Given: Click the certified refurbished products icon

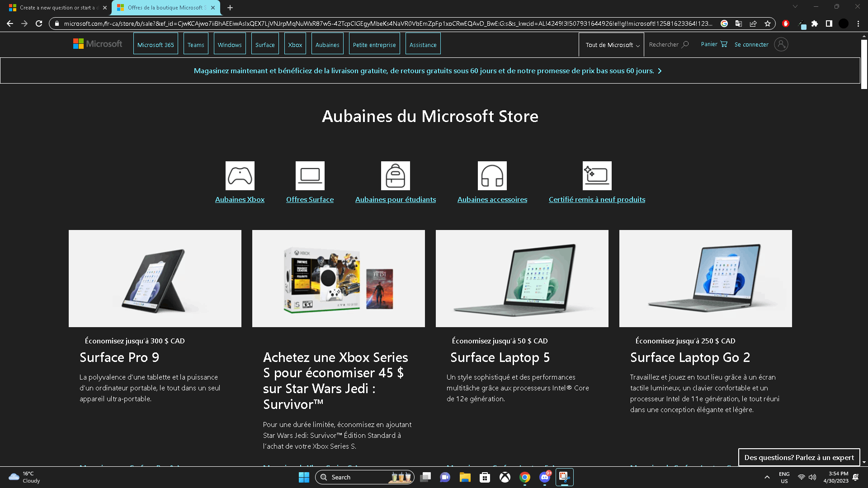Looking at the screenshot, I should click(597, 176).
